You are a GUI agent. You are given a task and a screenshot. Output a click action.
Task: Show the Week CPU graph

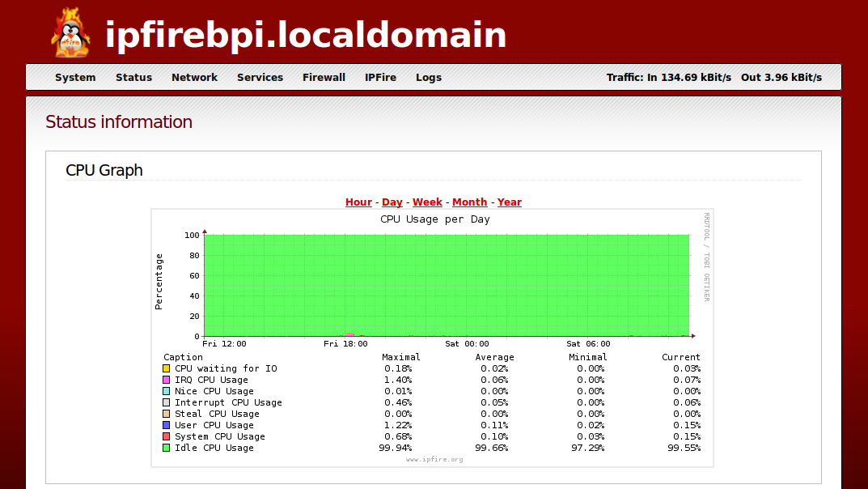(x=427, y=202)
